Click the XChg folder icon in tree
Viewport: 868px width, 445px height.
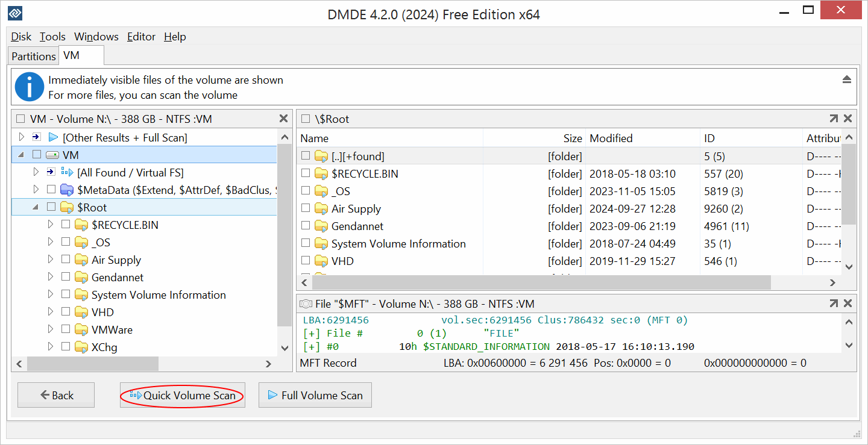click(x=81, y=347)
